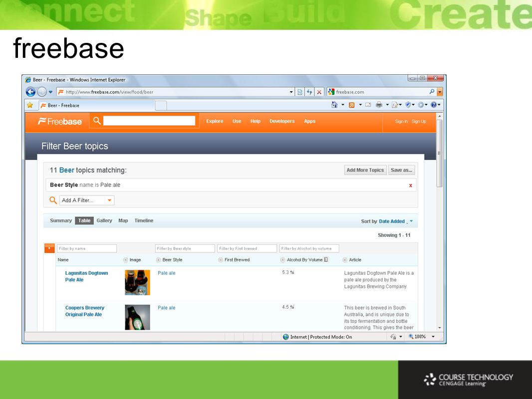Remove the First Brewed column
532x399 pixels.
[x=221, y=260]
